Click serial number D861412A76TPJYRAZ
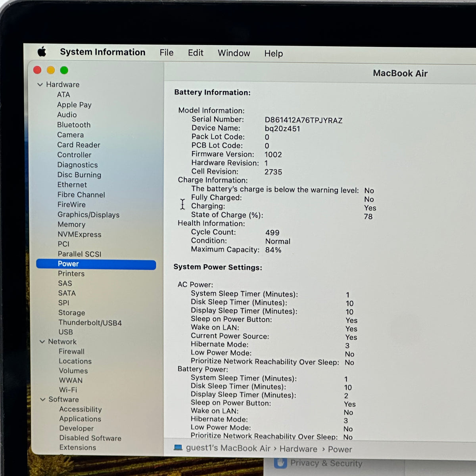The image size is (476, 476). point(303,120)
